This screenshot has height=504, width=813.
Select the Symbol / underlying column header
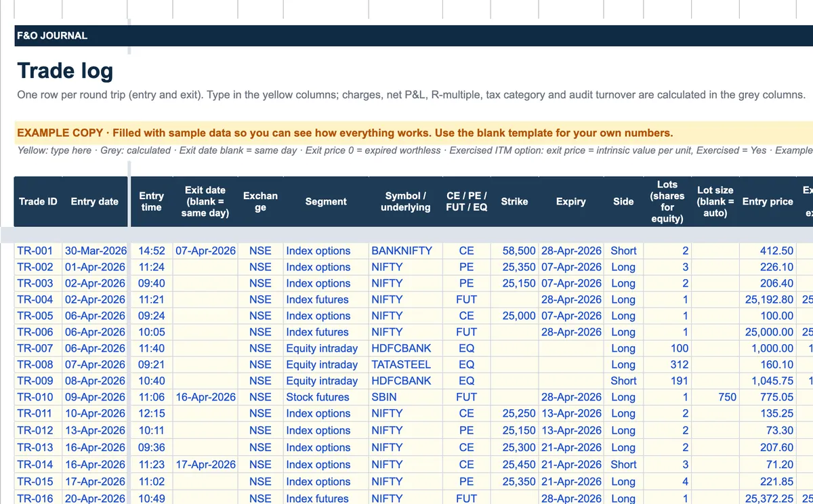[x=405, y=201]
